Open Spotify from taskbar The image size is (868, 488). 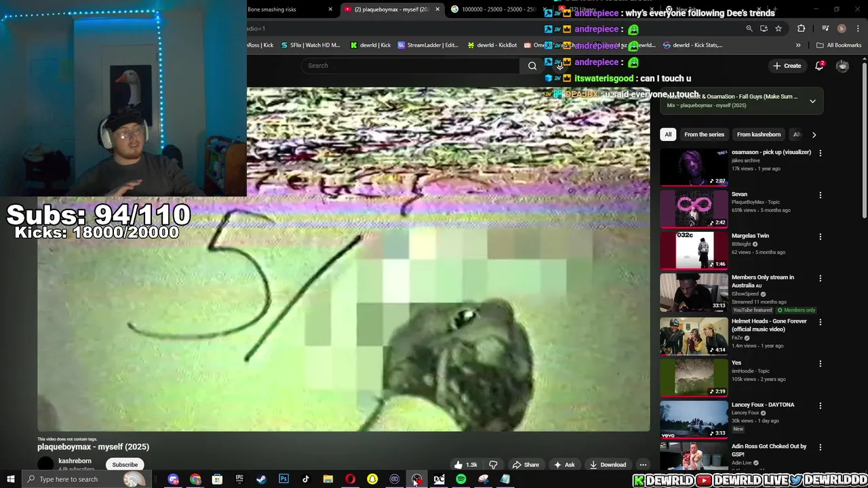pyautogui.click(x=461, y=479)
